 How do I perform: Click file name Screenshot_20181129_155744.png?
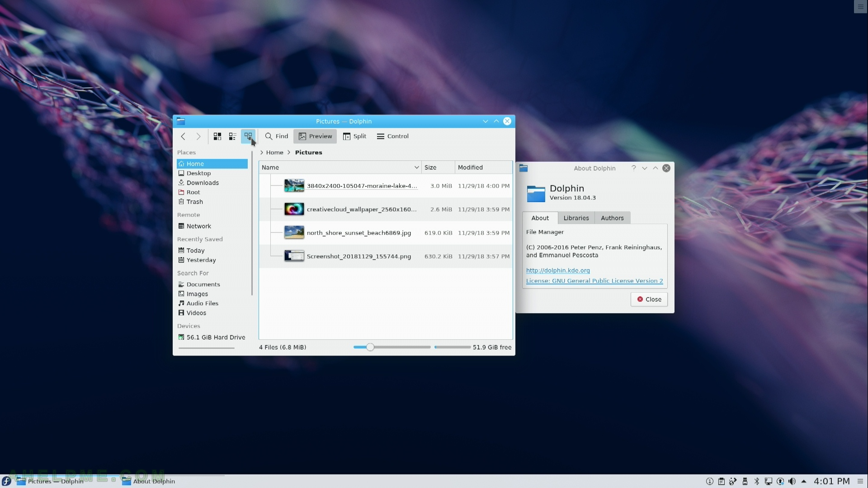(359, 256)
